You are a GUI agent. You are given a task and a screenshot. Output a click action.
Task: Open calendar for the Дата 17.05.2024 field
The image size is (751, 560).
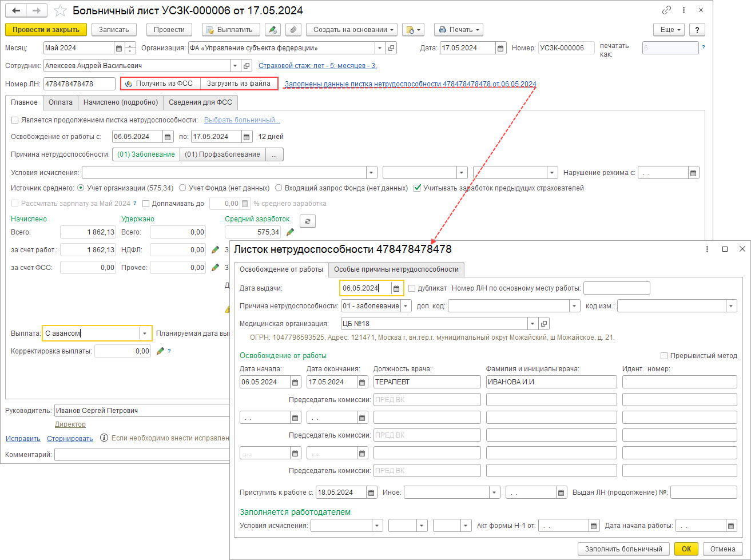tap(501, 48)
